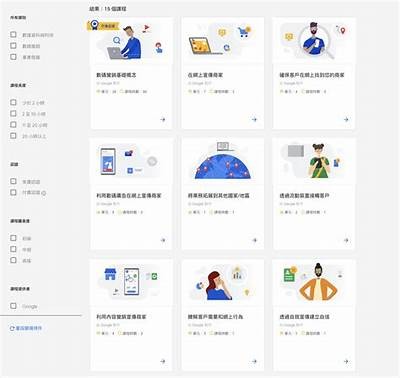Click storefront and phone illustration thumbnail
Viewport: 400px width, 378px height.
coord(132,282)
